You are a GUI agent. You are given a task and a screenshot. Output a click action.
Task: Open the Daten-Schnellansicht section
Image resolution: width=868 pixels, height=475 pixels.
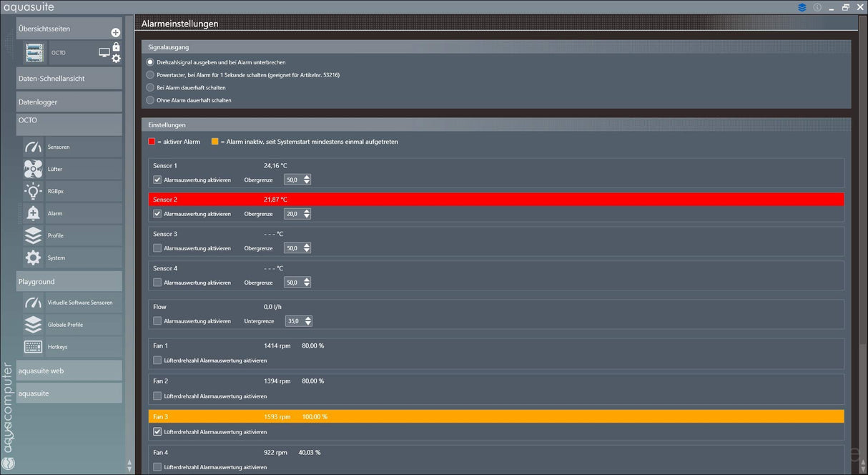click(69, 78)
